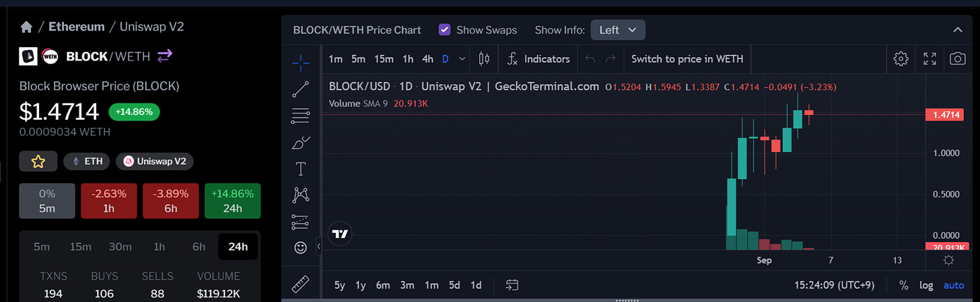The width and height of the screenshot is (980, 302).
Task: Set chart interval to 1h
Action: 408,59
